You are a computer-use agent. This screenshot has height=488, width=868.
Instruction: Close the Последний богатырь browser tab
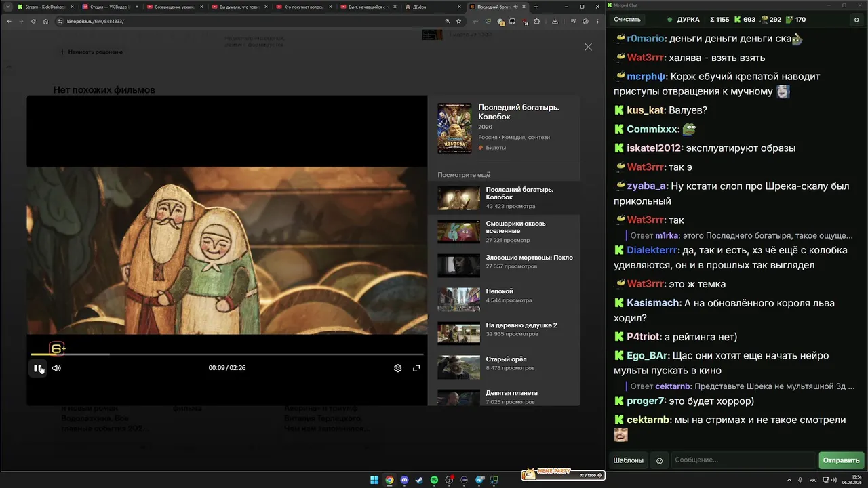point(525,7)
